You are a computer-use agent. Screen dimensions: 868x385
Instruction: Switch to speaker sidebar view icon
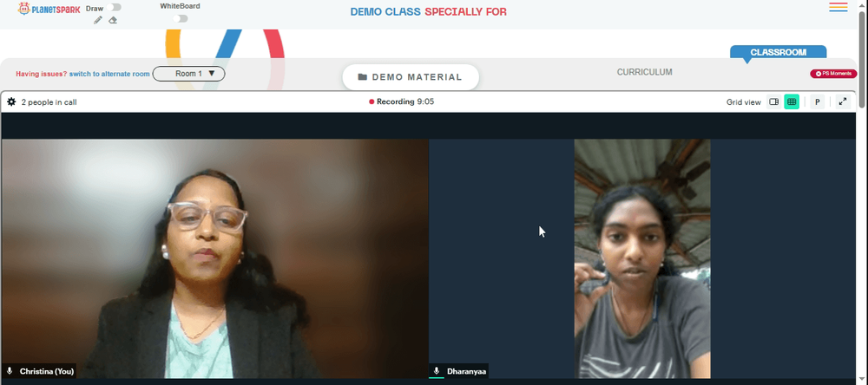(x=774, y=101)
